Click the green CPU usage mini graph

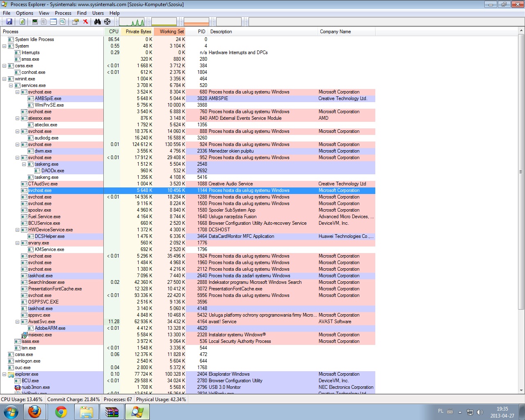pos(132,22)
